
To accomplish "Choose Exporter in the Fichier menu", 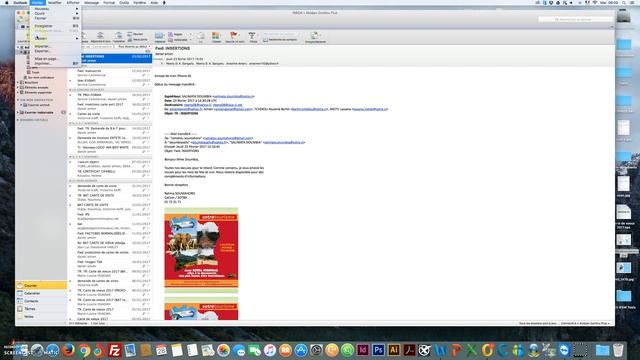I will pyautogui.click(x=55, y=51).
